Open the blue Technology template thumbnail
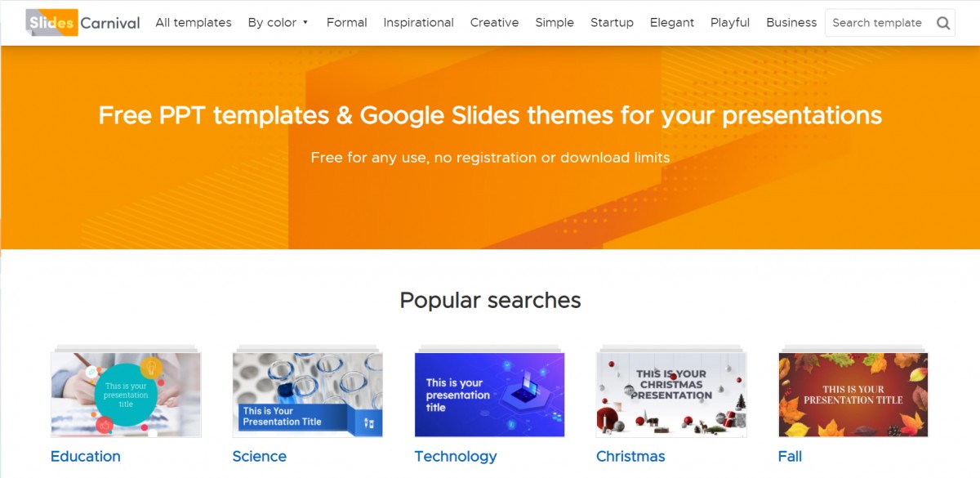Viewport: 980px width, 478px height. pyautogui.click(x=490, y=395)
